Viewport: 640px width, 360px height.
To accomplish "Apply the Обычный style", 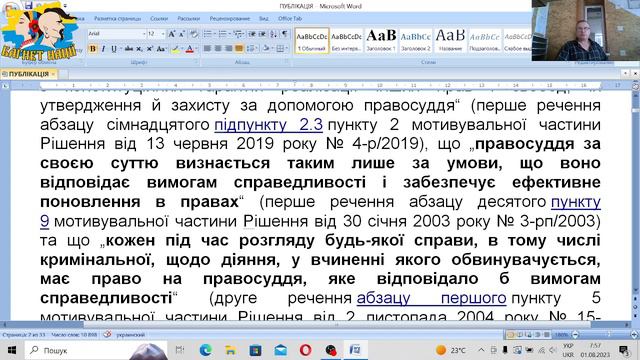I will click(311, 40).
